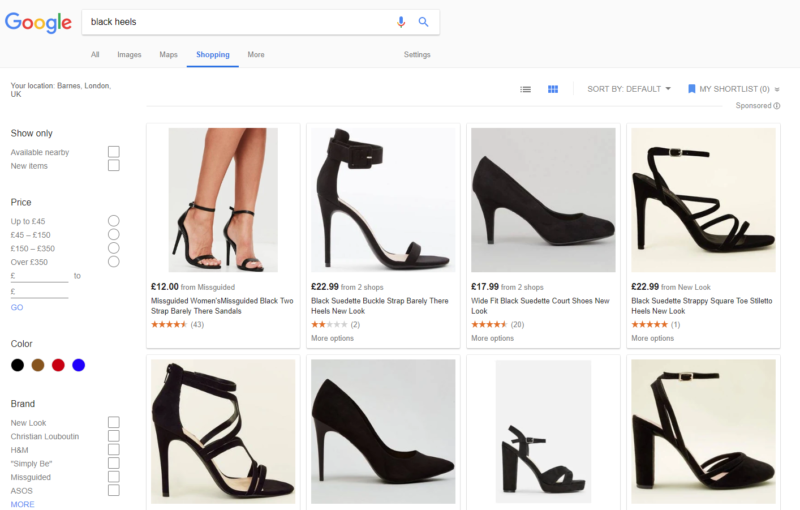
Task: Open the Settings link
Action: click(x=417, y=55)
